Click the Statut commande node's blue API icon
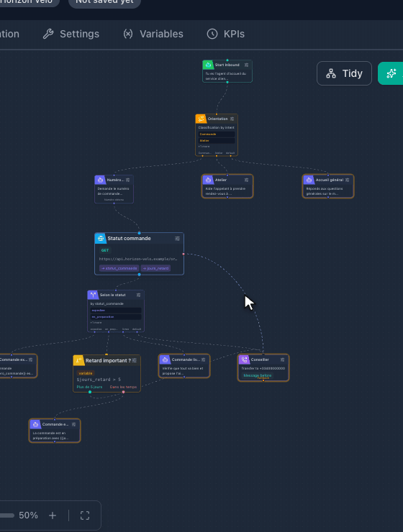Viewport: 403px width, 532px height. 101,239
